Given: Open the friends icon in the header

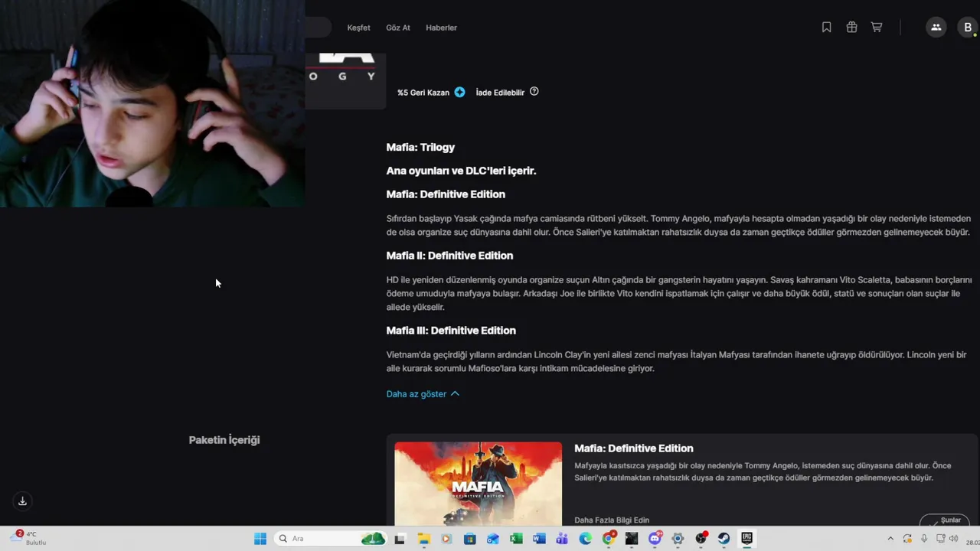Looking at the screenshot, I should pos(936,28).
